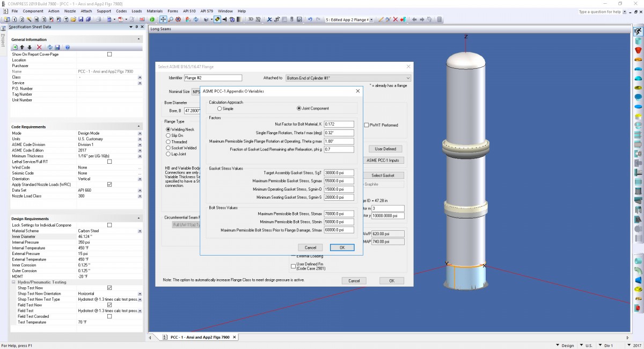The width and height of the screenshot is (644, 349).
Task: Select the cone component icon in right sidebar
Action: pyautogui.click(x=639, y=50)
